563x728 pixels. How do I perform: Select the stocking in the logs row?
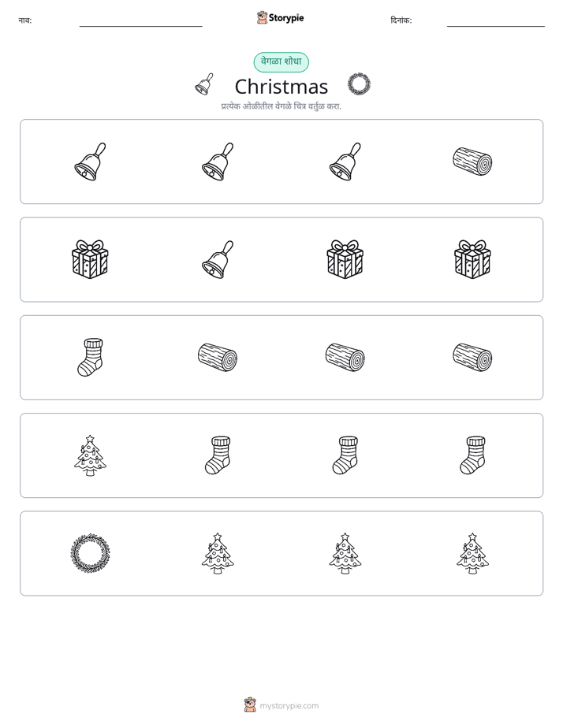coord(90,357)
